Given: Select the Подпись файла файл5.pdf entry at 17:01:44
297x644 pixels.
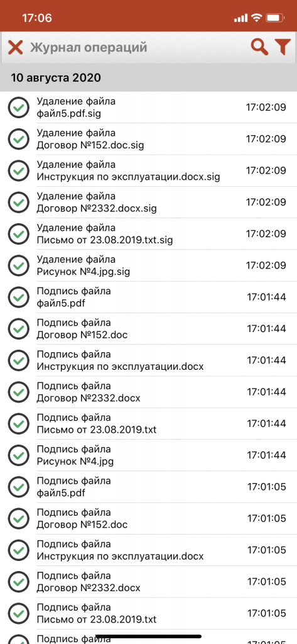Looking at the screenshot, I should pos(148,297).
